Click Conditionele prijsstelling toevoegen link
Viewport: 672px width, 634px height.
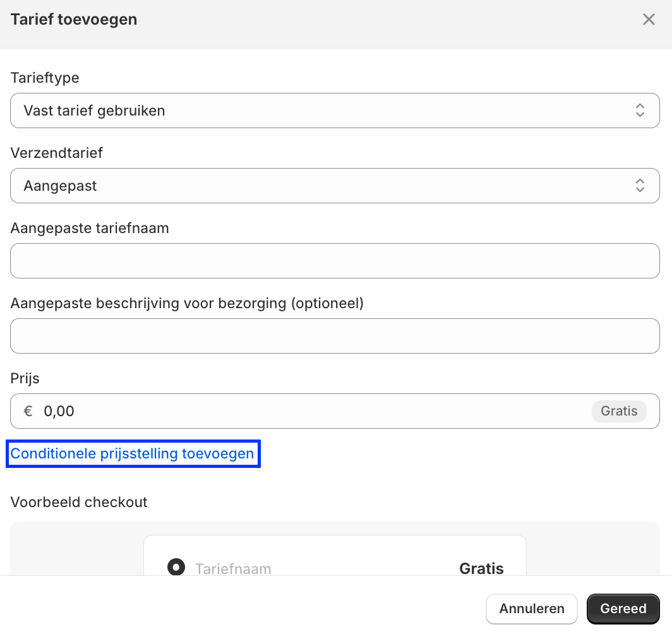[x=132, y=453]
